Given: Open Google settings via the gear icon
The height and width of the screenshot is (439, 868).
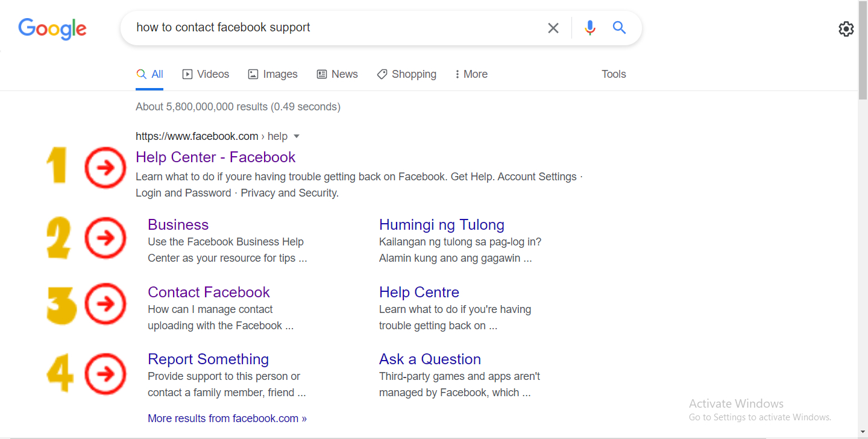Looking at the screenshot, I should click(846, 29).
